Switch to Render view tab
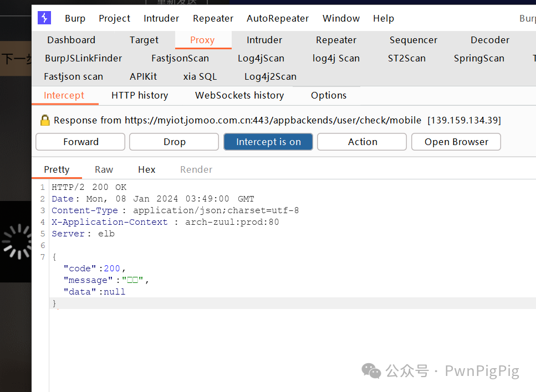This screenshot has width=536, height=392. click(196, 170)
